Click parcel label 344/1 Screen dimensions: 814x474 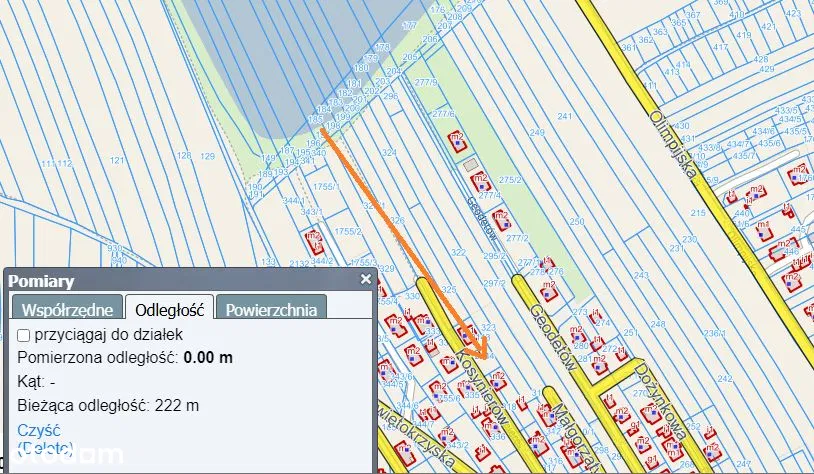(x=294, y=200)
